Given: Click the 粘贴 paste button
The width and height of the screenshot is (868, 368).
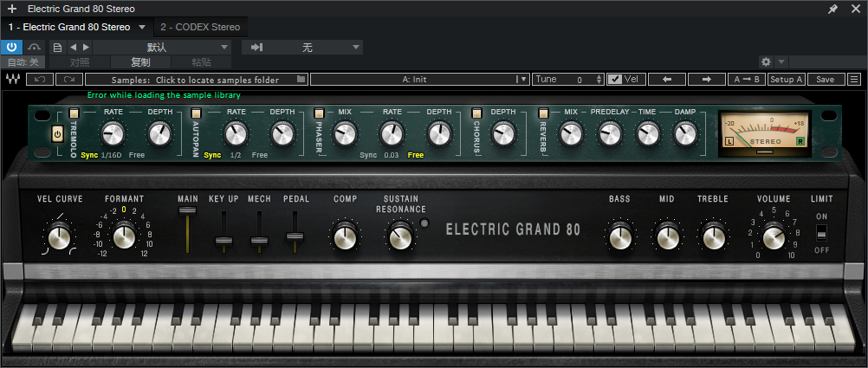Looking at the screenshot, I should 201,62.
